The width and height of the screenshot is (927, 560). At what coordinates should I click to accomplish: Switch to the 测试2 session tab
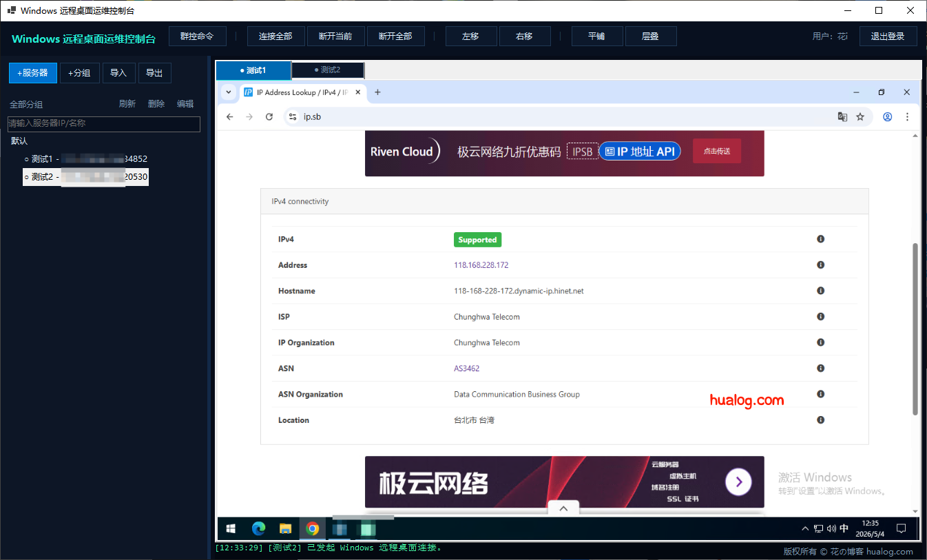328,70
